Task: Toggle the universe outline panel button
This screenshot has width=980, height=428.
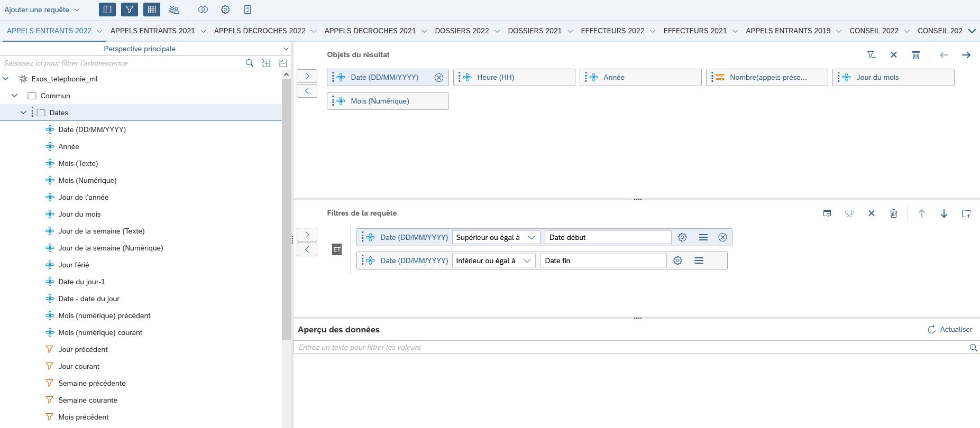Action: point(107,10)
